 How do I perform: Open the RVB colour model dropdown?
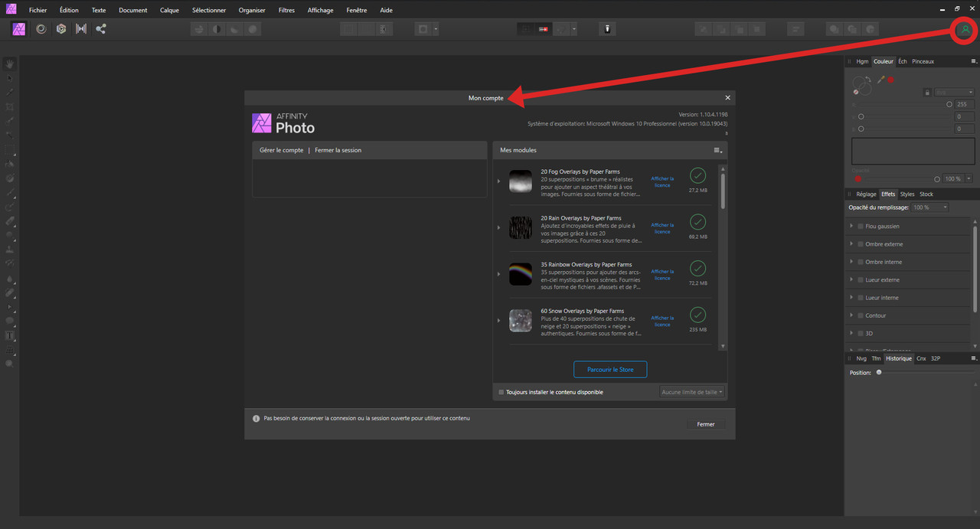pos(954,92)
